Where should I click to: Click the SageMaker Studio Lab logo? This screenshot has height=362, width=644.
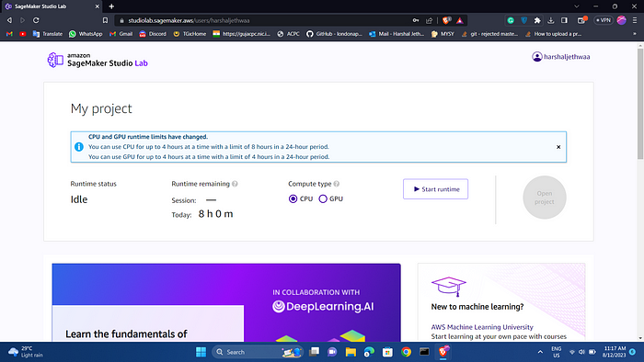tap(98, 60)
